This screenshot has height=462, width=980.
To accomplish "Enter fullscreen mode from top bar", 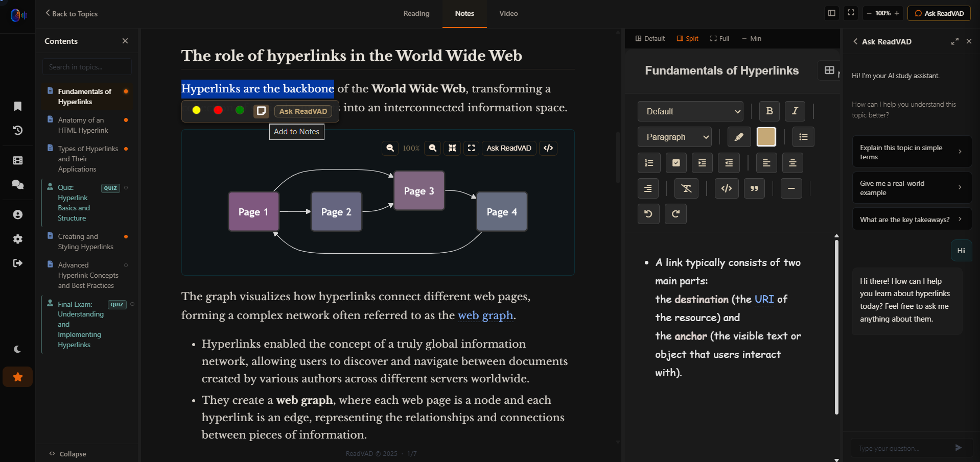I will click(x=851, y=13).
